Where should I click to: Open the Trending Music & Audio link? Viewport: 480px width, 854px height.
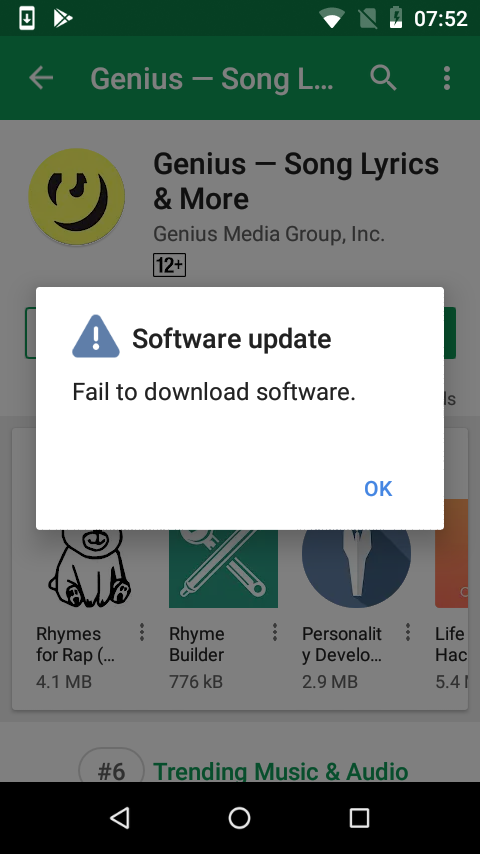pyautogui.click(x=281, y=771)
